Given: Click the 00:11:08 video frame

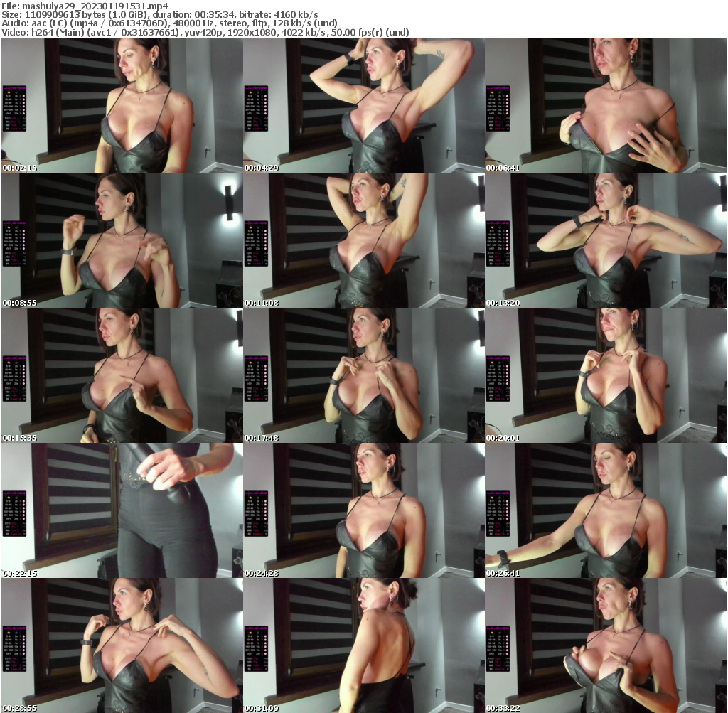Looking at the screenshot, I should pos(363,240).
